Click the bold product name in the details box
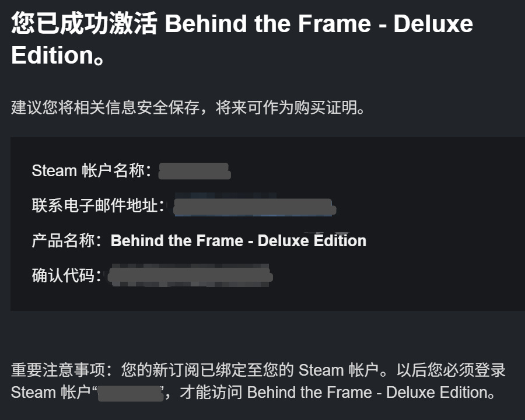The image size is (525, 420). coord(239,241)
